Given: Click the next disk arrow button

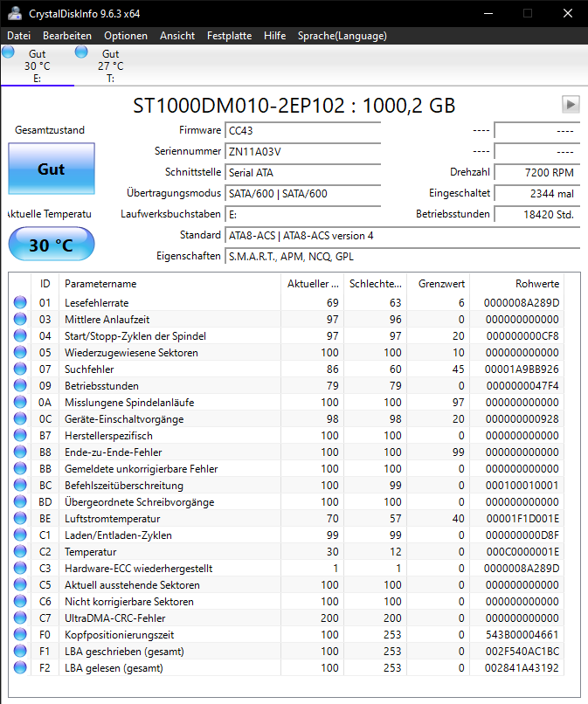Looking at the screenshot, I should (x=571, y=105).
